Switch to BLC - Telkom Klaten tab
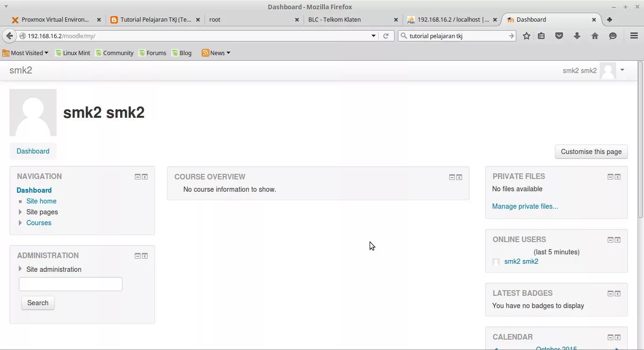The image size is (644, 350). (353, 20)
